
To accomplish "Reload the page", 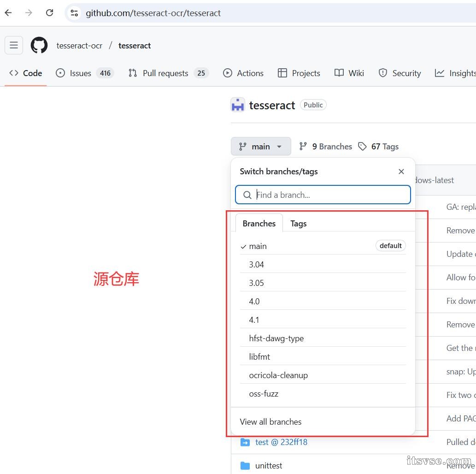I will (x=49, y=13).
